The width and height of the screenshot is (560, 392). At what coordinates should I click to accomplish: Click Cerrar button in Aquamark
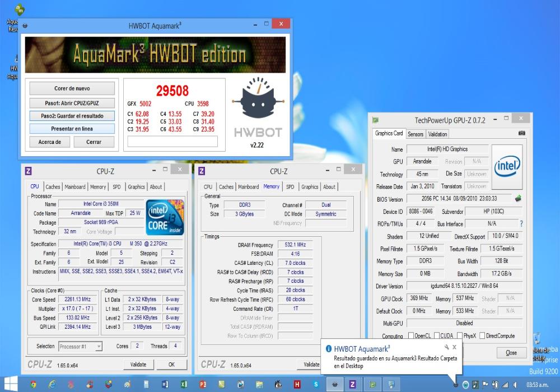click(94, 142)
